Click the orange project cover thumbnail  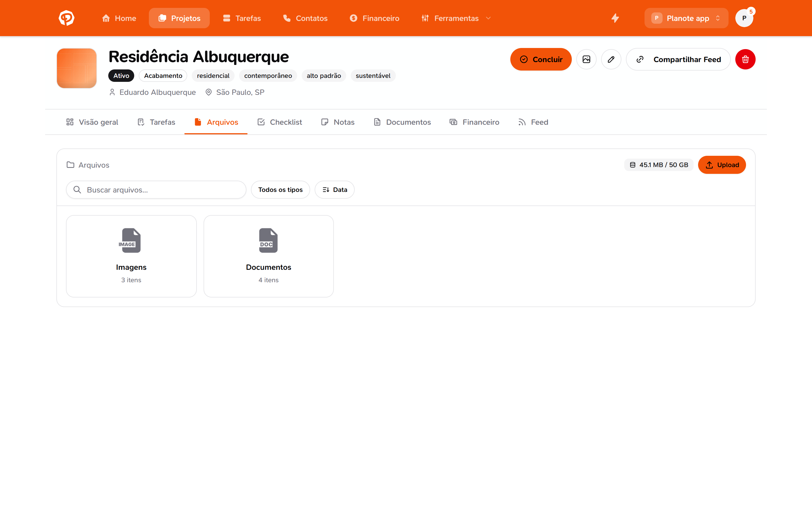tap(77, 68)
